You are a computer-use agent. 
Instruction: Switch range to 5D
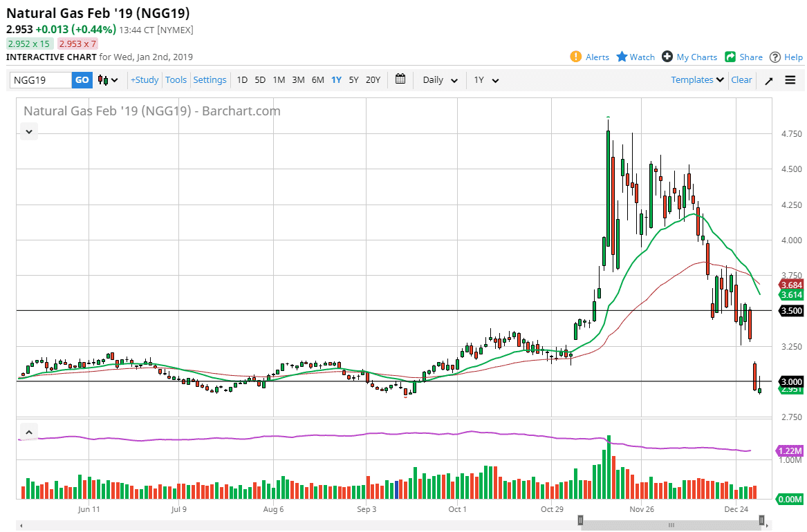pos(260,79)
